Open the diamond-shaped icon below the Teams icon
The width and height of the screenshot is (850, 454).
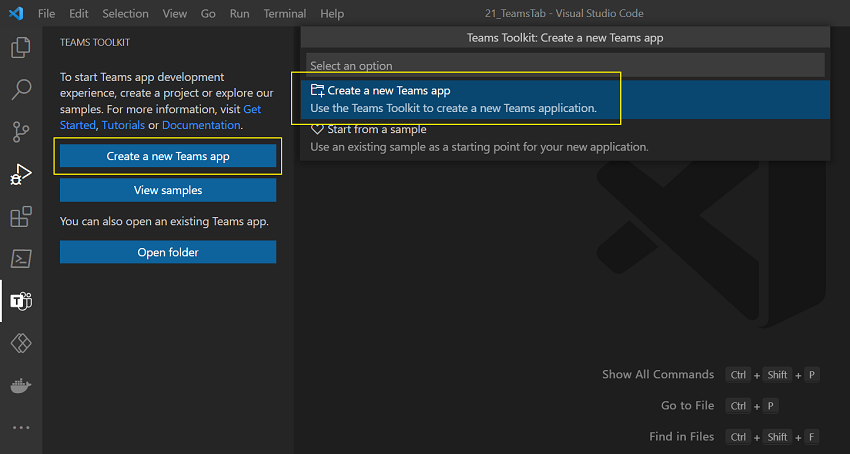[x=21, y=343]
